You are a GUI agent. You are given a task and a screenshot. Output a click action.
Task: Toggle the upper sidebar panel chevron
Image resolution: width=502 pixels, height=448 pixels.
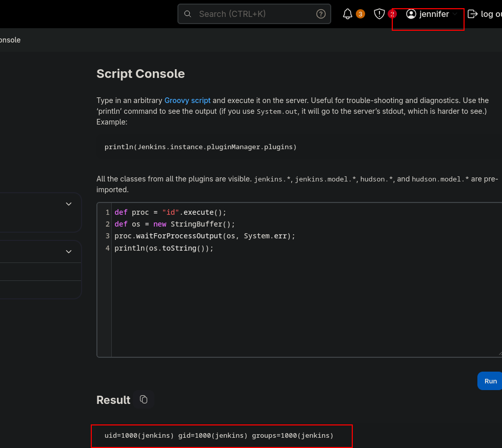point(69,204)
